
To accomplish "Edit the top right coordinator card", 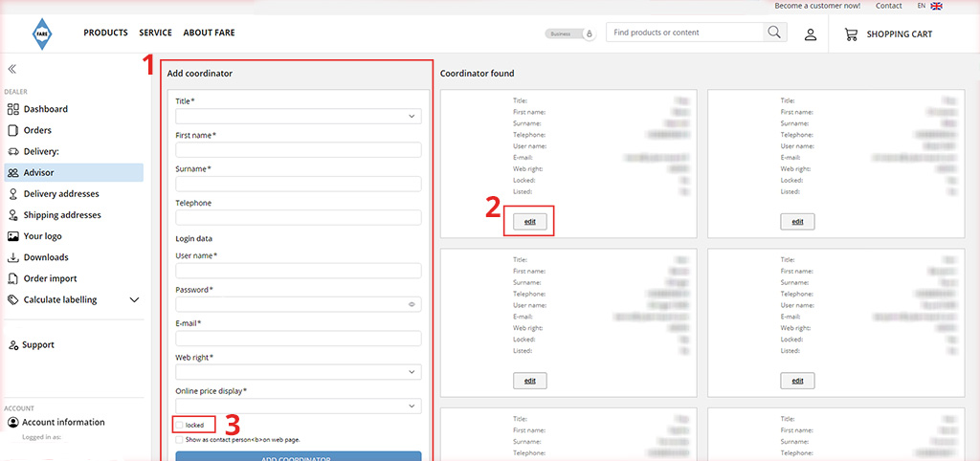I will pos(797,221).
